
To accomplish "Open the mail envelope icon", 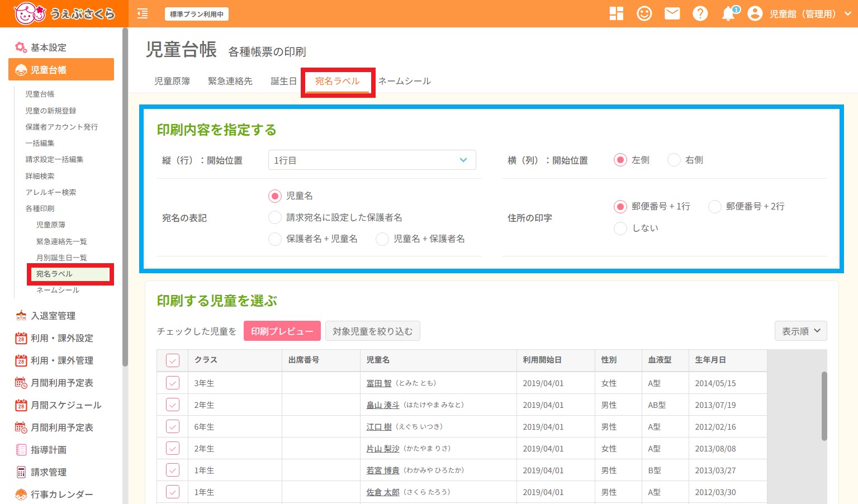I will [x=672, y=13].
